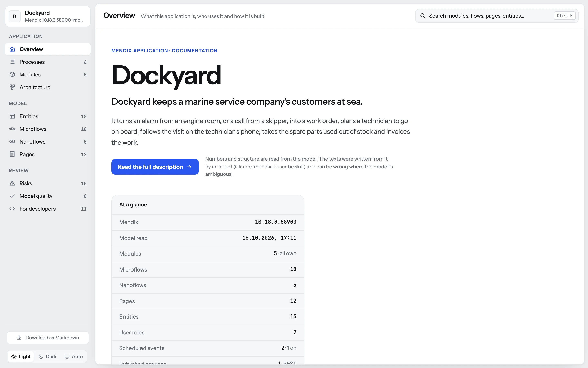588x368 pixels.
Task: Open the Processes section
Action: (48, 62)
